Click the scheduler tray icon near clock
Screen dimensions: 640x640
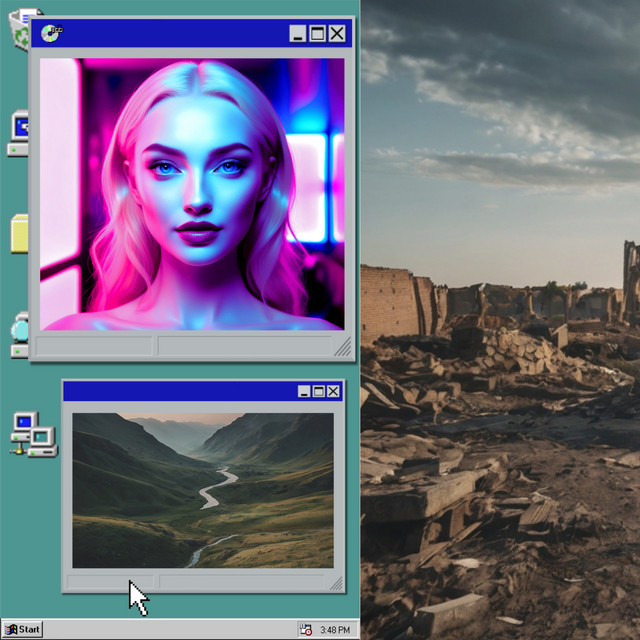pyautogui.click(x=306, y=629)
